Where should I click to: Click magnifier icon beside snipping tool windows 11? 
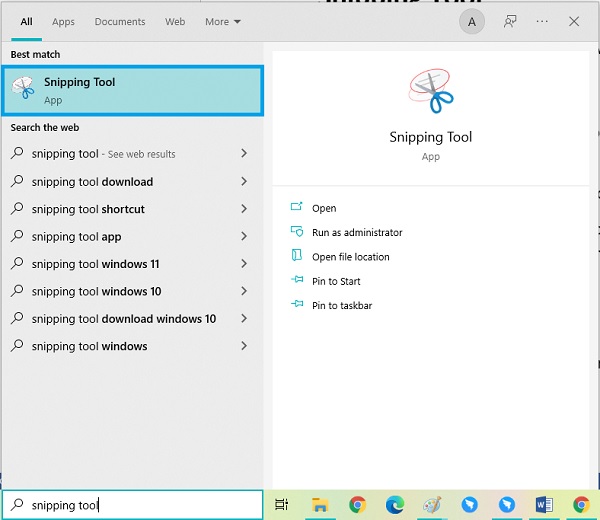(x=17, y=264)
